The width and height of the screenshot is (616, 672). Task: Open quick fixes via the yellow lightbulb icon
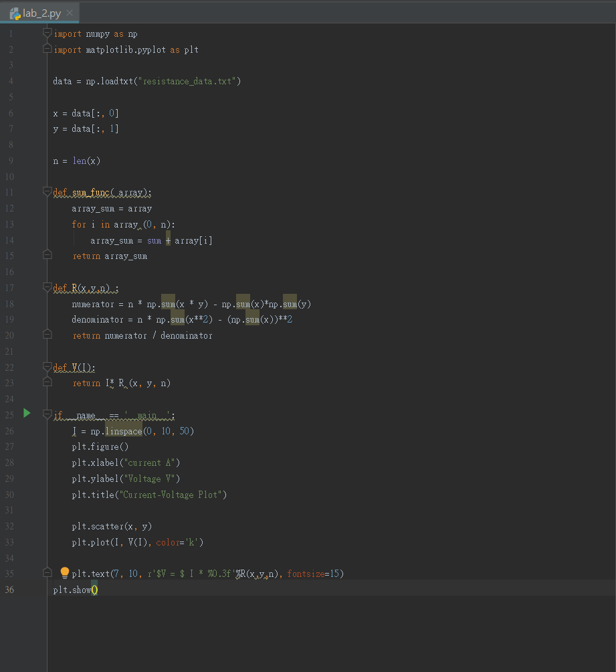[x=64, y=572]
